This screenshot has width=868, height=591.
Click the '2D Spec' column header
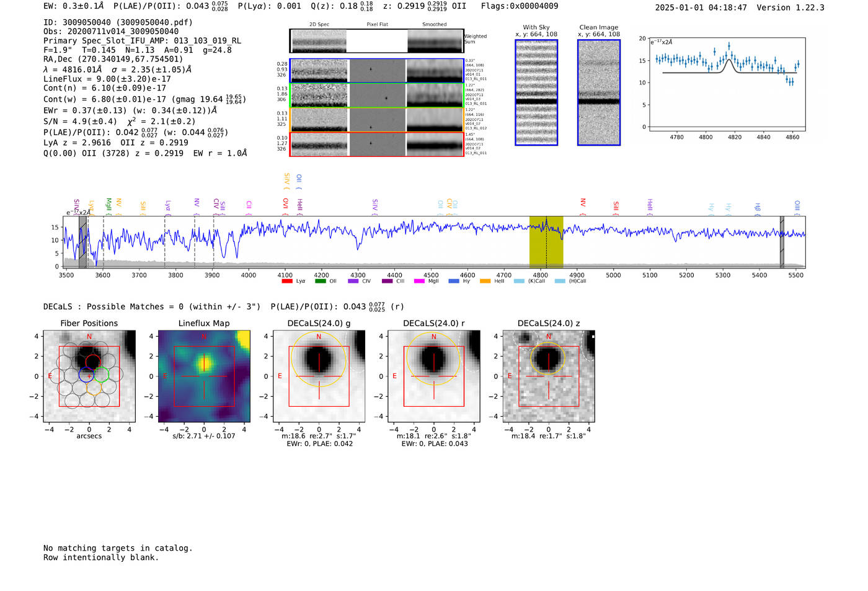[319, 24]
